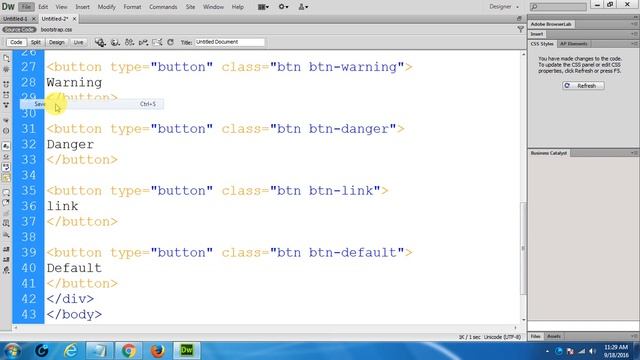Open the Business Catalyst panel tab
Screen dimensions: 640x360
pyautogui.click(x=549, y=153)
